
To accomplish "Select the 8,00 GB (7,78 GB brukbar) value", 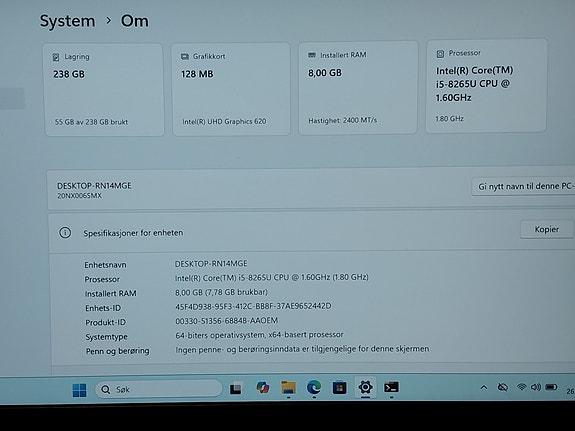I will pos(221,292).
